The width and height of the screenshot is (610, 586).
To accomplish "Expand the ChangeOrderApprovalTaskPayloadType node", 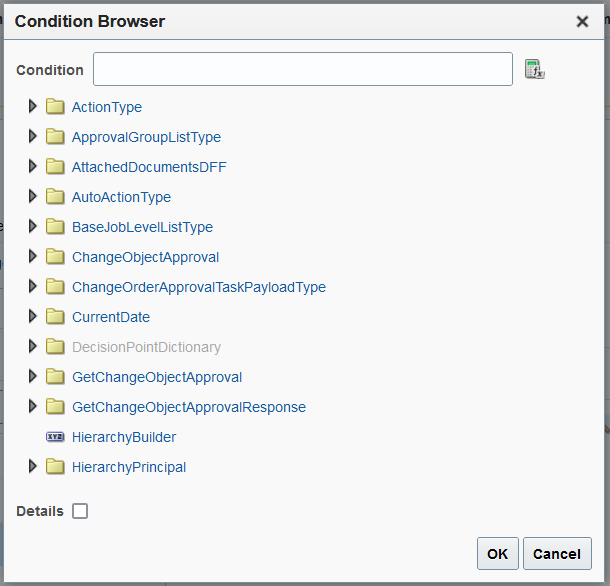I will tap(33, 286).
